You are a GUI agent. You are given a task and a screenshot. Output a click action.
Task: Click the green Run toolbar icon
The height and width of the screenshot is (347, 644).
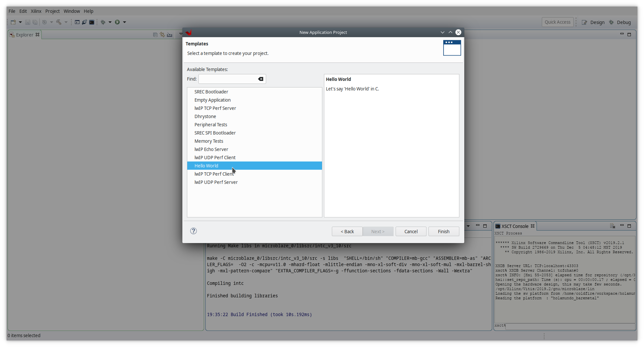tap(117, 22)
